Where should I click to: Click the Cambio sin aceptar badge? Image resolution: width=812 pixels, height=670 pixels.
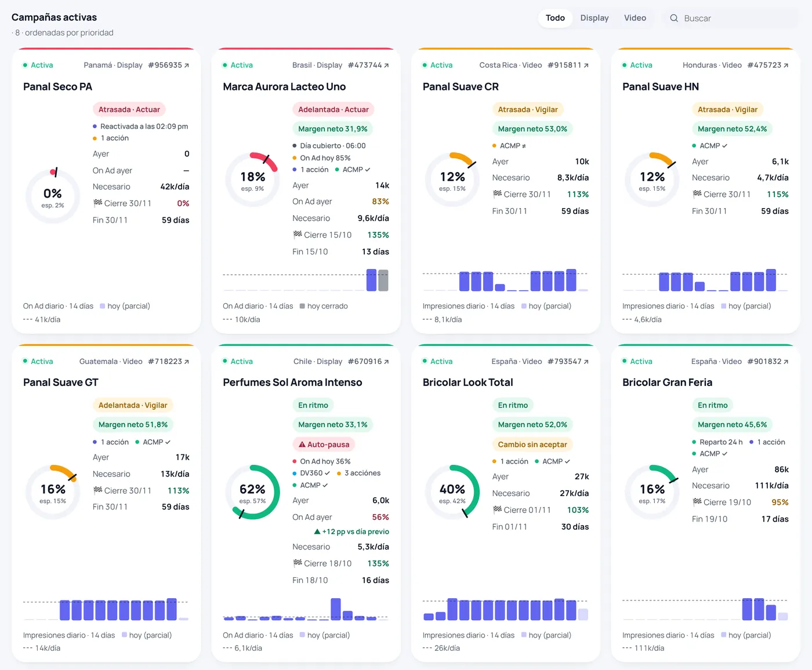pyautogui.click(x=532, y=445)
